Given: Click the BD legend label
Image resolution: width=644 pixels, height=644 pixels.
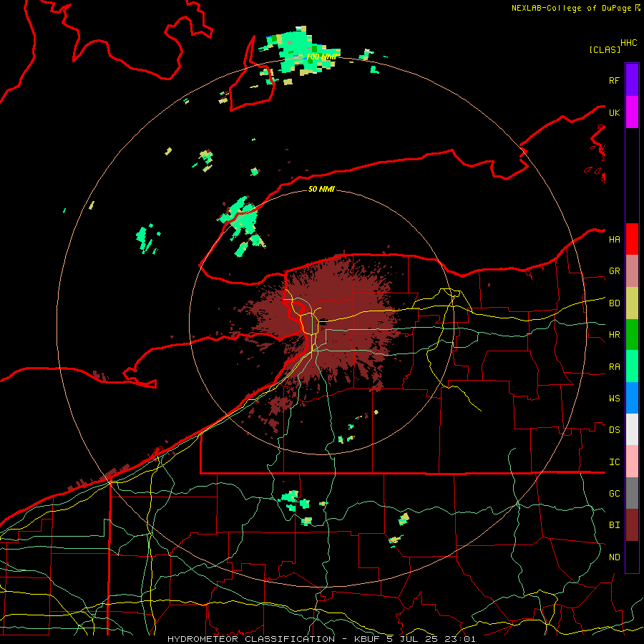Looking at the screenshot, I should pyautogui.click(x=614, y=303).
